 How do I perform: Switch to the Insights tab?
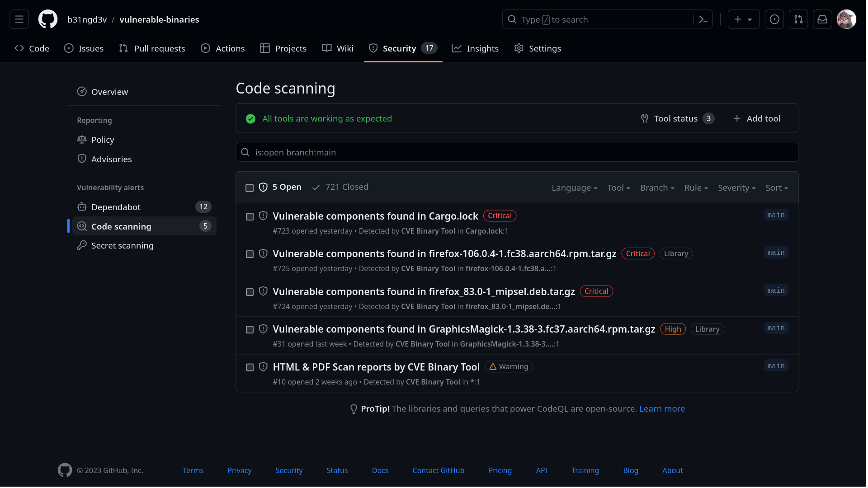pyautogui.click(x=475, y=48)
